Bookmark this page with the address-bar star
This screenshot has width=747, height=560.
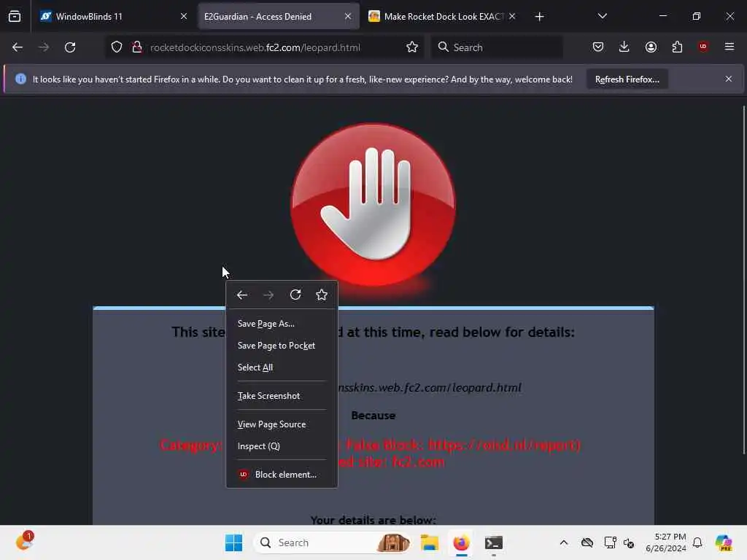(x=412, y=47)
